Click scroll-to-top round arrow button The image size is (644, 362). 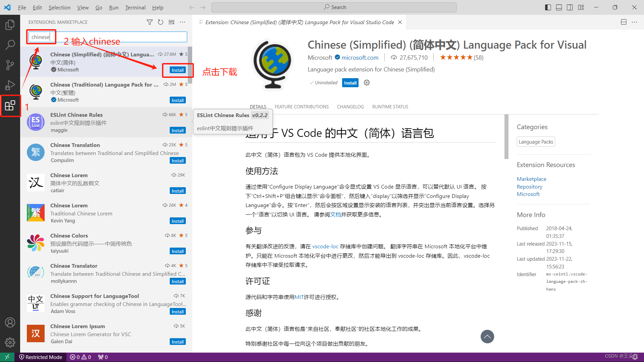tap(487, 337)
